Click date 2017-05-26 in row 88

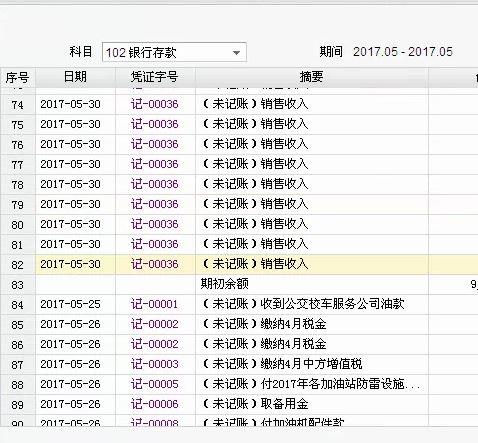pos(70,384)
